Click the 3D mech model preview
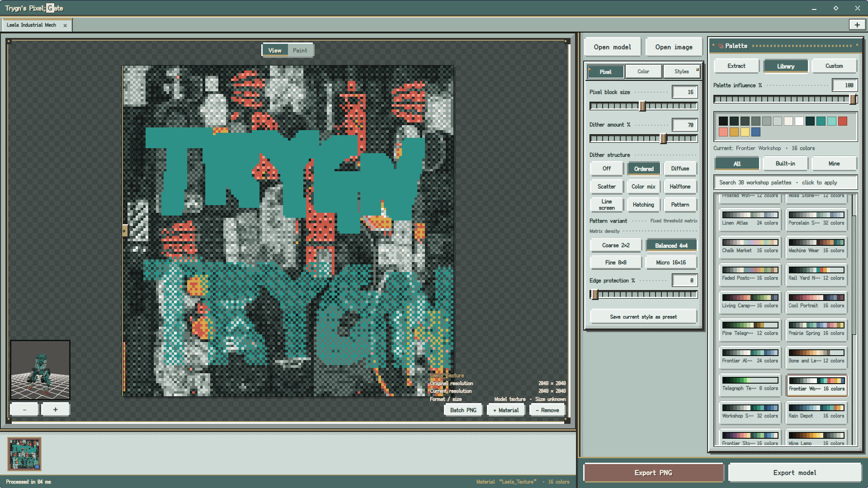 [x=40, y=370]
